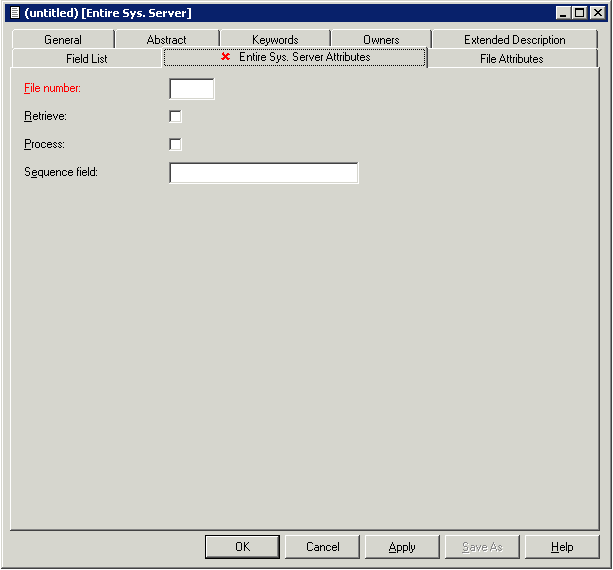Viewport: 613px width, 570px height.
Task: Show the File Attributes tab
Action: pos(511,59)
